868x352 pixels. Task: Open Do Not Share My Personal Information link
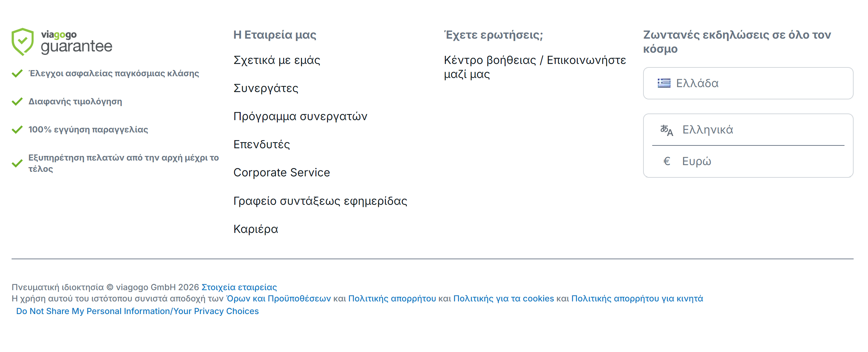coord(138,311)
